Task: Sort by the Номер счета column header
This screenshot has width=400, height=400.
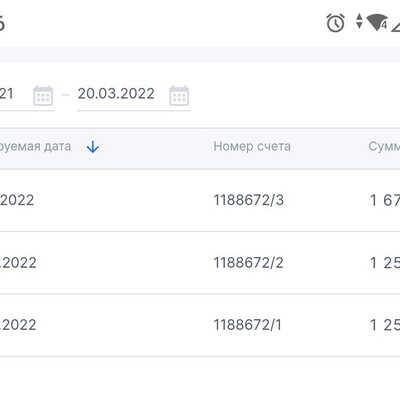Action: pos(252,146)
